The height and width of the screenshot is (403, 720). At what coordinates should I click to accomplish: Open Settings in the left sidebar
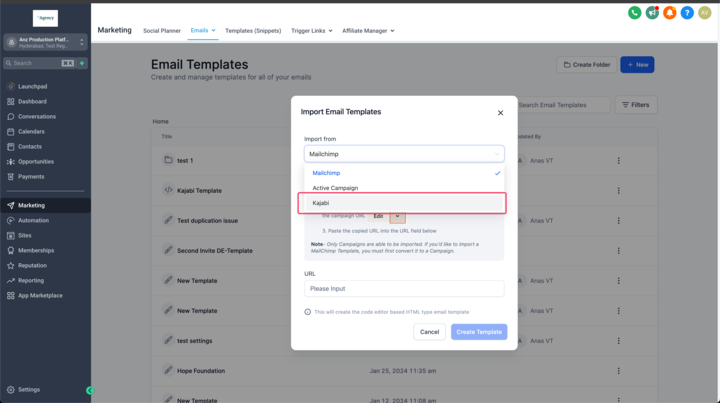[x=29, y=389]
